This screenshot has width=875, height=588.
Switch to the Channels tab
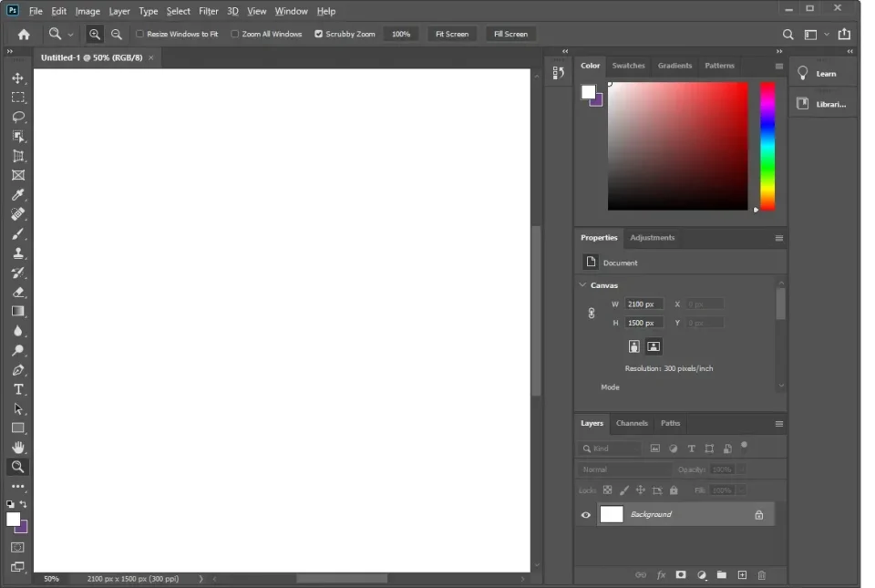click(632, 423)
